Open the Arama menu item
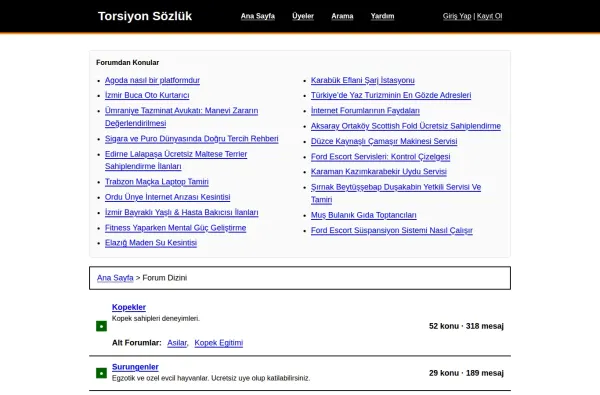 point(342,16)
